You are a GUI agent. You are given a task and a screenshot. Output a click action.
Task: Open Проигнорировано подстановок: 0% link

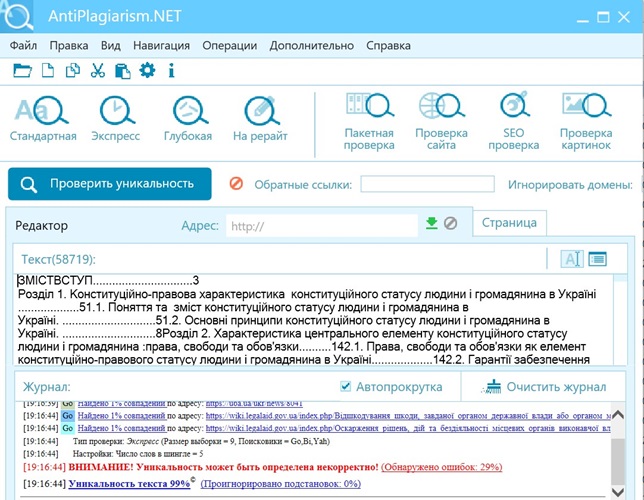click(x=281, y=484)
